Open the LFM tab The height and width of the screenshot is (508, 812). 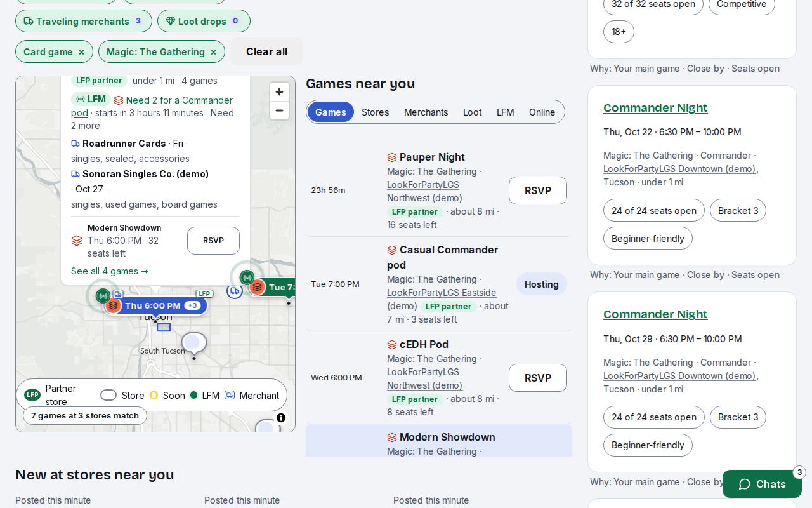pyautogui.click(x=505, y=112)
